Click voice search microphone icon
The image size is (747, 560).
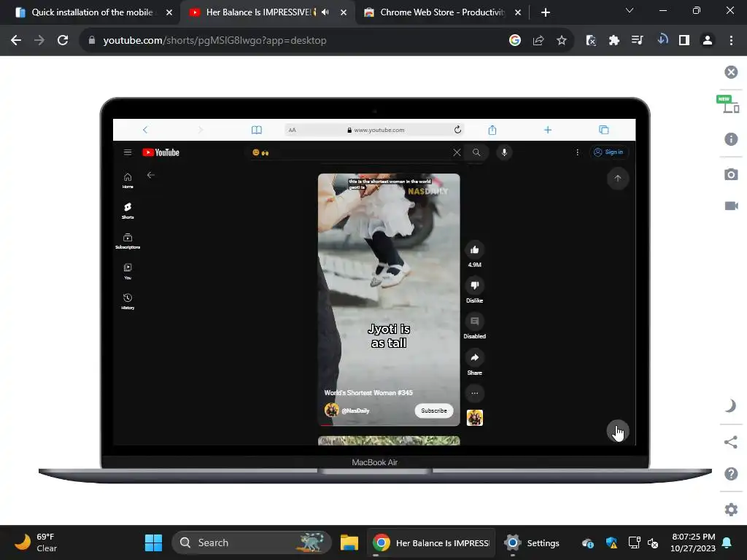[x=504, y=152]
